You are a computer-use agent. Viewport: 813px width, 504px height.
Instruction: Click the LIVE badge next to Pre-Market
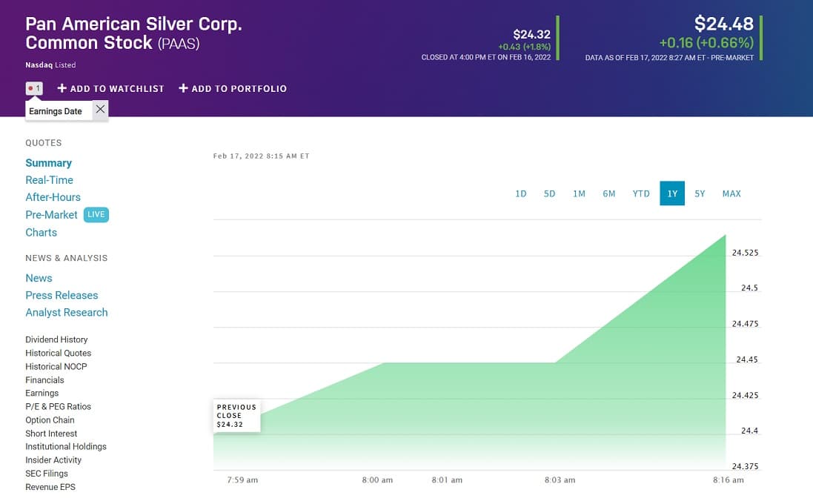[96, 214]
